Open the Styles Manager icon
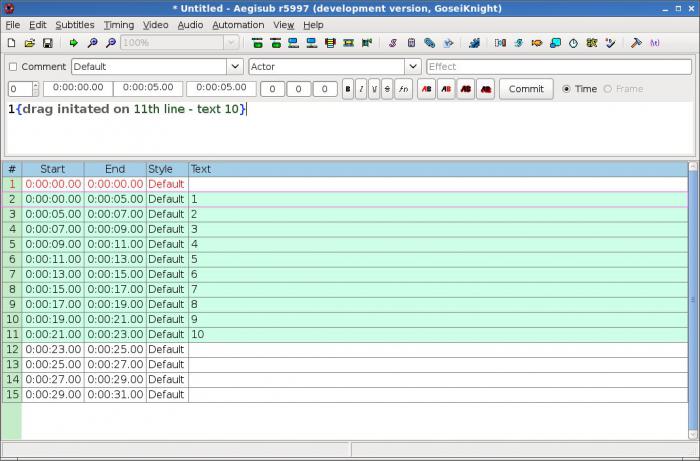 (x=393, y=43)
